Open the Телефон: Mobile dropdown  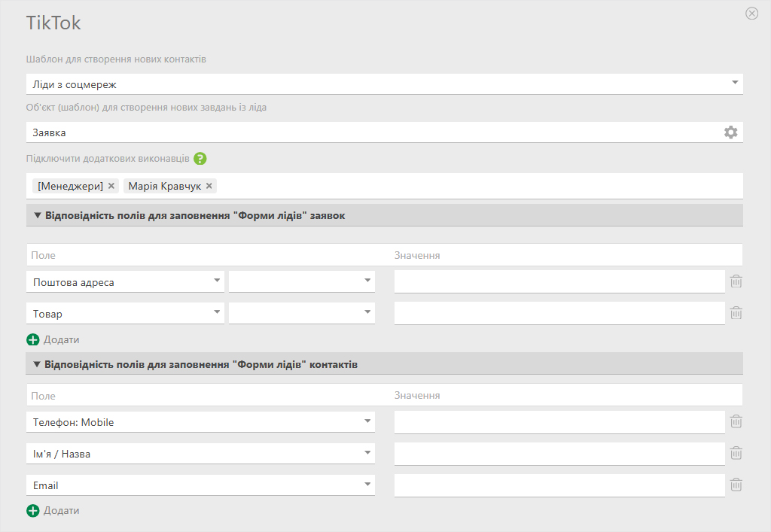(367, 422)
